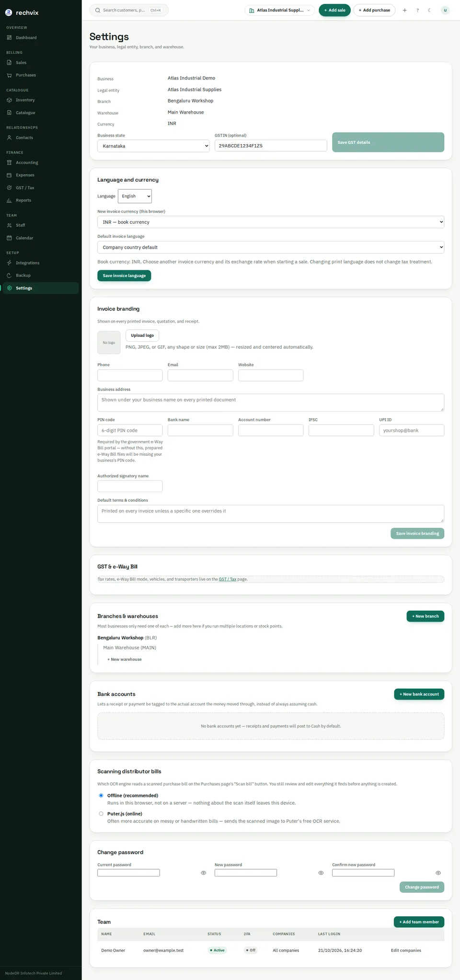Show the Confirm new password with eye icon

pos(438,873)
